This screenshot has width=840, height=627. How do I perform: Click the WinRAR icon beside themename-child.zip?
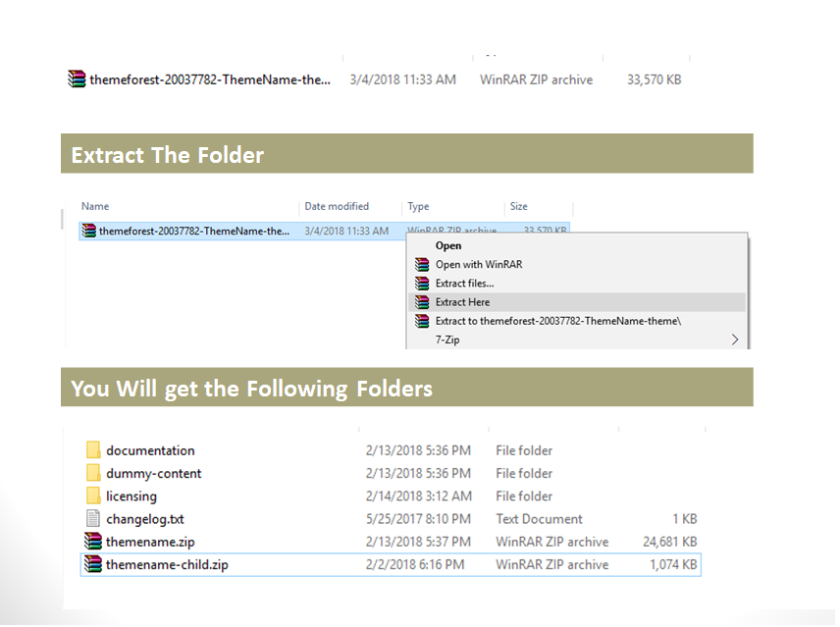pyautogui.click(x=93, y=564)
